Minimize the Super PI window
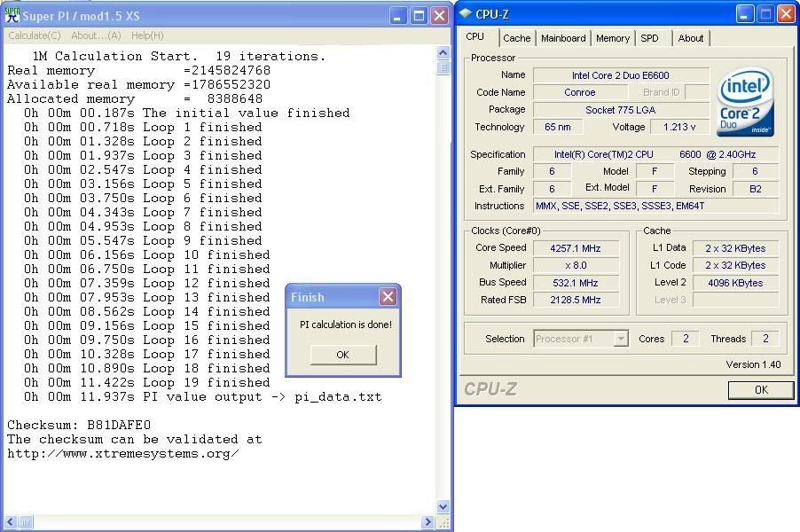 coord(398,16)
